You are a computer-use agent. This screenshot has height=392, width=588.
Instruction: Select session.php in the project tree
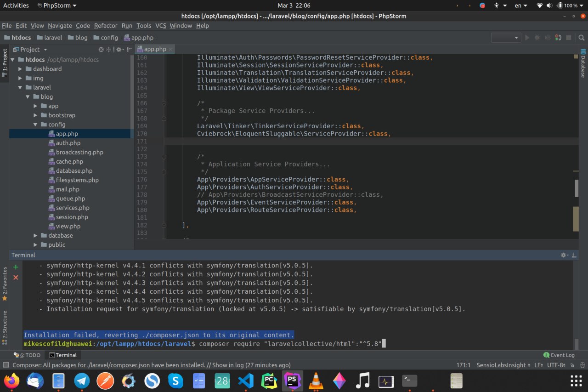pos(72,217)
